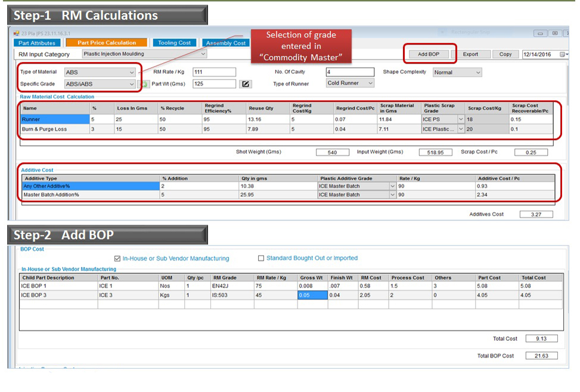Click the highlighted Gross Wt cell 0.05
The width and height of the screenshot is (580, 392).
coord(312,295)
